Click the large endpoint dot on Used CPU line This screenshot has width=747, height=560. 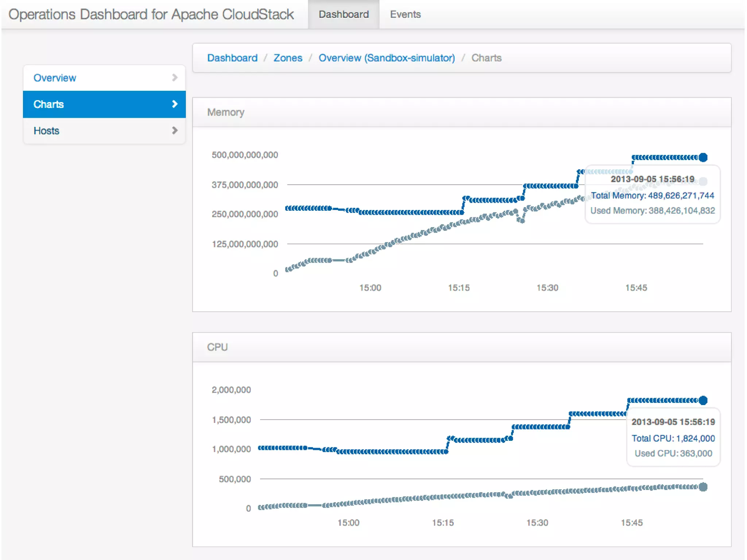pos(703,487)
